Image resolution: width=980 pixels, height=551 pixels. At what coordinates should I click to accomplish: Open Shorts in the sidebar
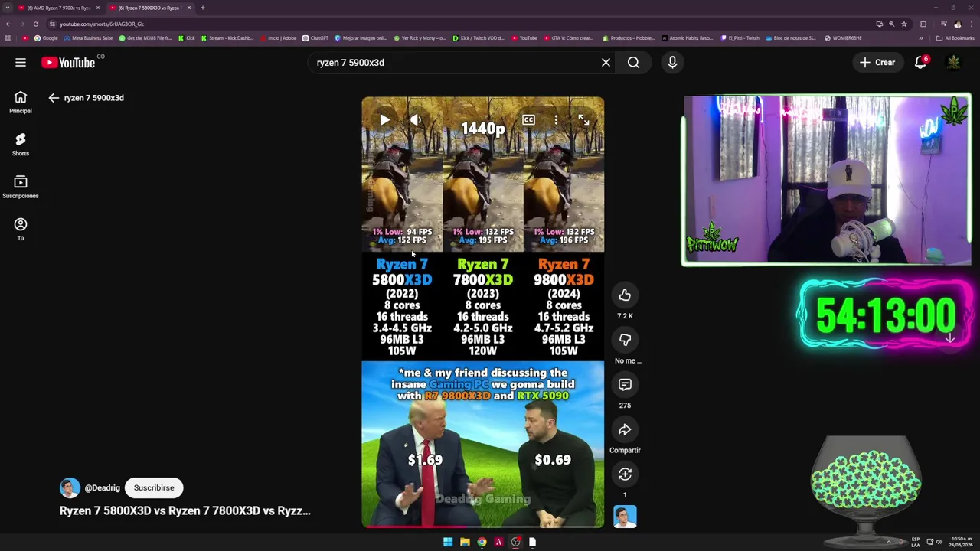coord(21,145)
